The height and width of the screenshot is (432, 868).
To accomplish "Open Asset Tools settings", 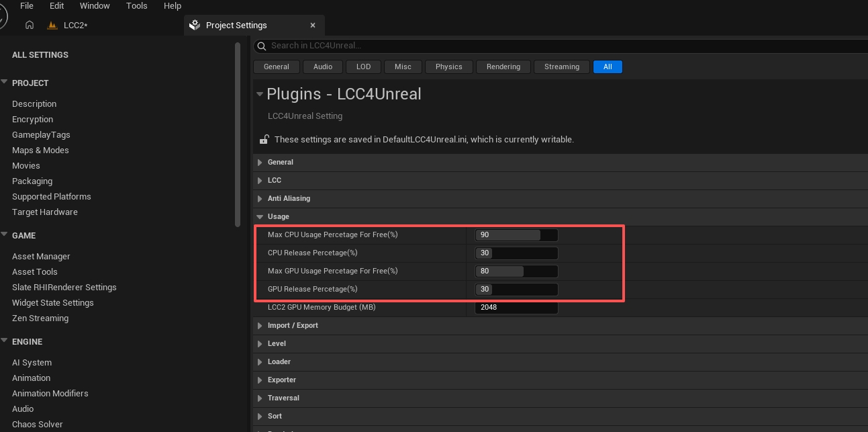I will coord(35,271).
